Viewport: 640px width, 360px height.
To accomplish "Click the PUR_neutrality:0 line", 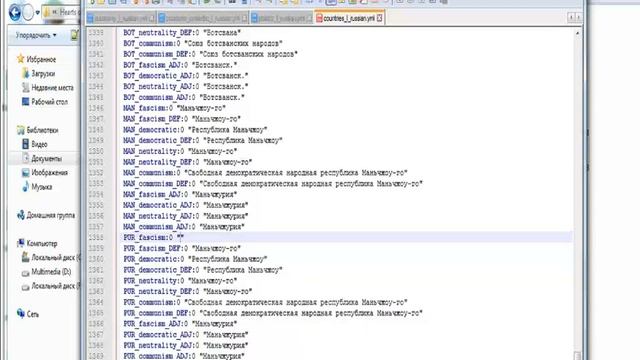I will [180, 281].
